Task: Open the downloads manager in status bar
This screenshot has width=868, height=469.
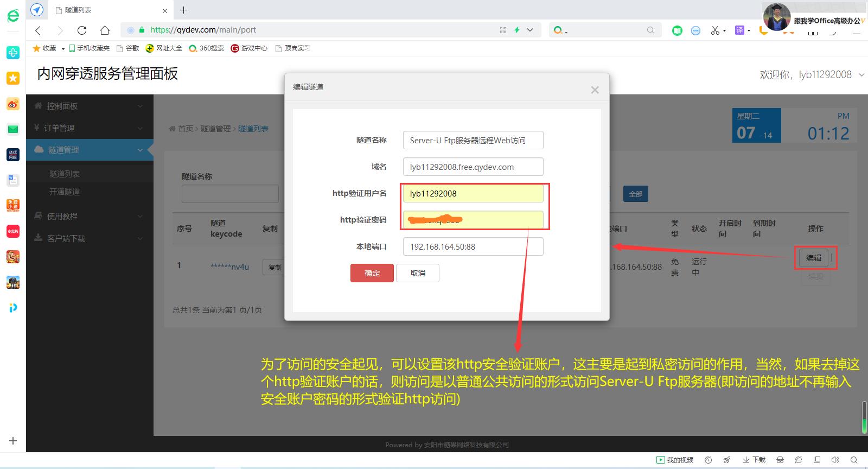Action: [754, 460]
